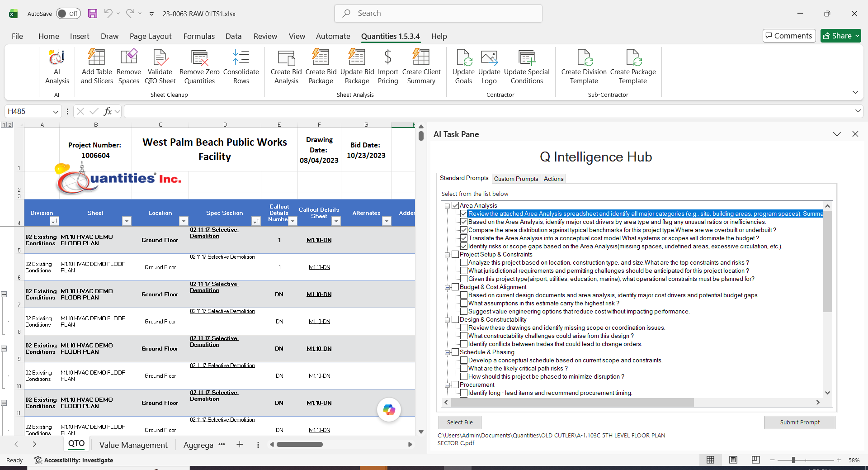The width and height of the screenshot is (868, 470).
Task: Check 'Develop a conceptual schedule' prompt
Action: 464,360
